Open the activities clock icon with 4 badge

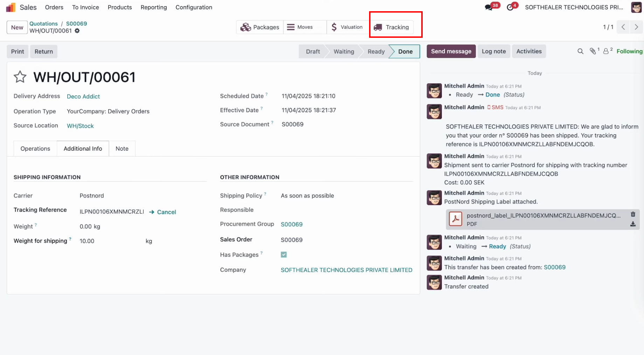(510, 7)
